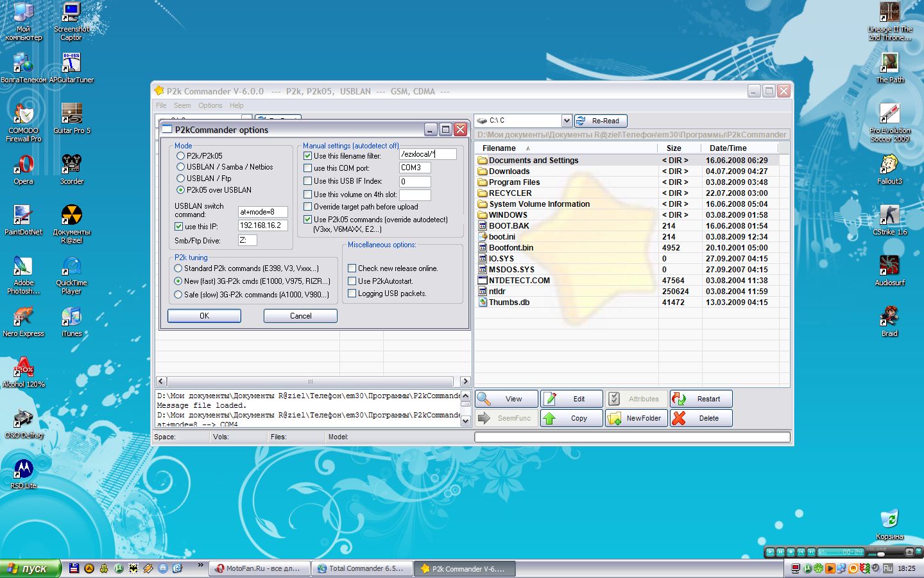Select the USBLAN / Ftp mode
Screen dimensions: 924x578
pos(181,179)
